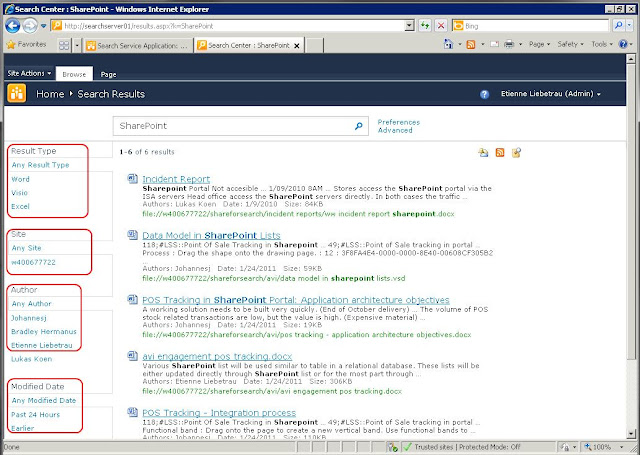Screen dimensions: 640x455
Task: Open the Safety toolbar menu
Action: click(x=570, y=44)
